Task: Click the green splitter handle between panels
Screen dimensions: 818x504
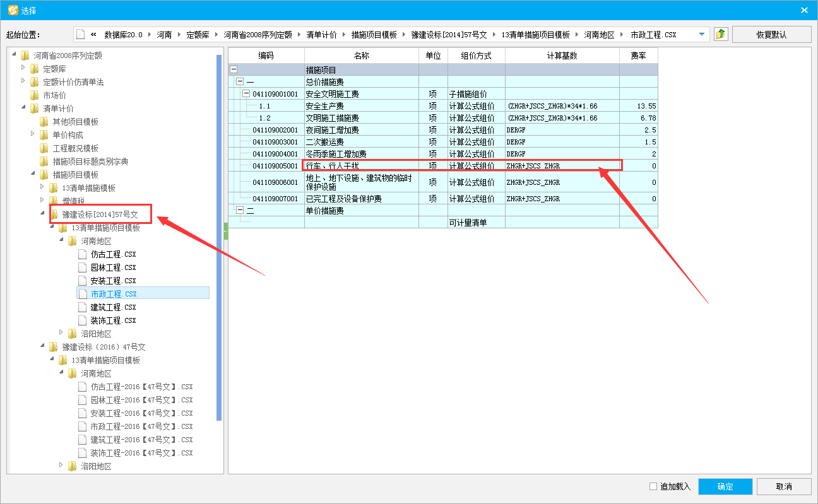Action: click(226, 231)
